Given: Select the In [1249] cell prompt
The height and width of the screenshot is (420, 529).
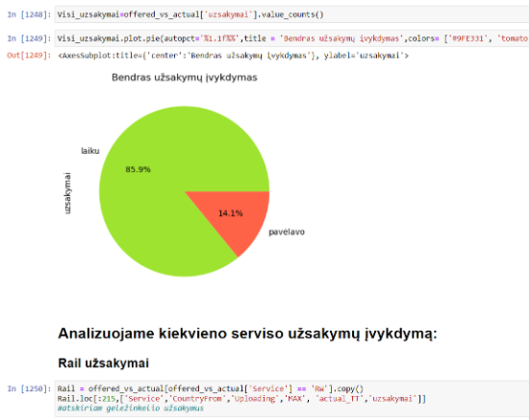Looking at the screenshot, I should click(x=29, y=38).
